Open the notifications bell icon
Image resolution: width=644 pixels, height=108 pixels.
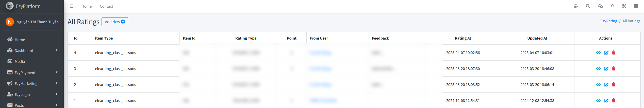tap(612, 6)
